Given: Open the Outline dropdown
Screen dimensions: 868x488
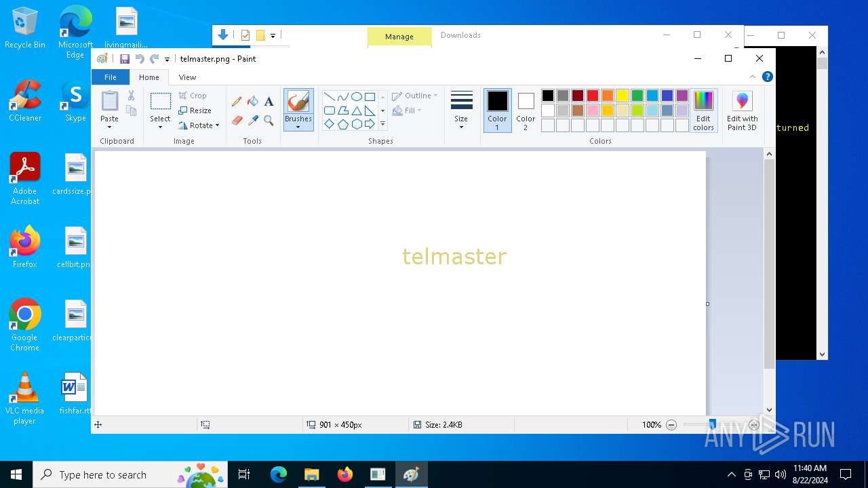Looking at the screenshot, I should (415, 96).
